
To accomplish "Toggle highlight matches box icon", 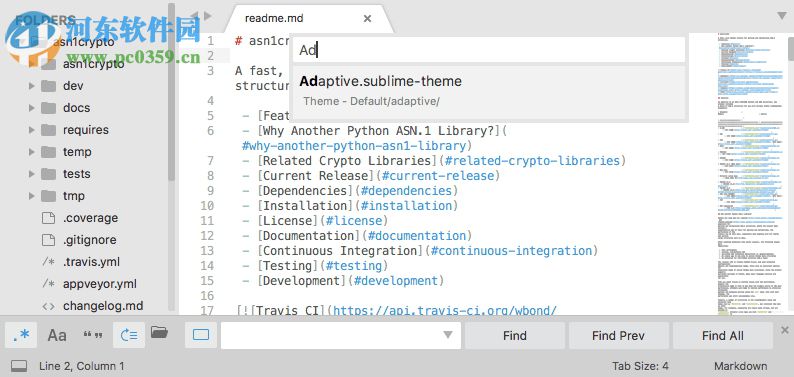I will click(x=201, y=335).
